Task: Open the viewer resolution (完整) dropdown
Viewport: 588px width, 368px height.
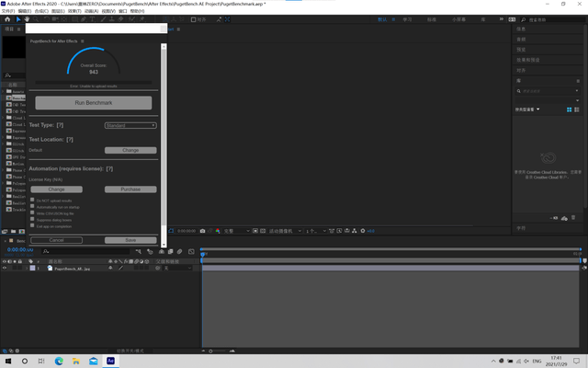Action: pyautogui.click(x=237, y=231)
